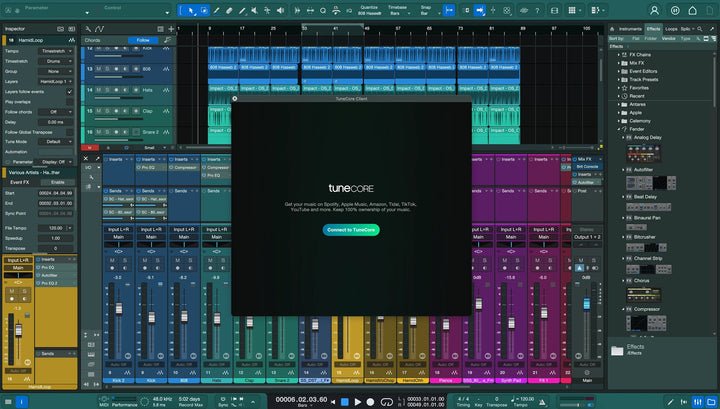Select the Analog Delay effect

(647, 137)
